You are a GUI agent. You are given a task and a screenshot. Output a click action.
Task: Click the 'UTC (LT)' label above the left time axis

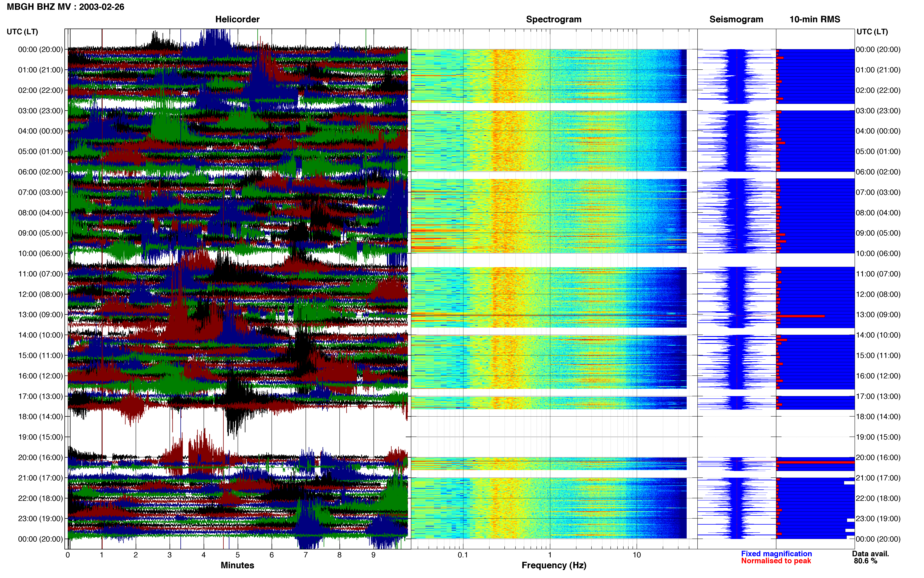pos(22,32)
